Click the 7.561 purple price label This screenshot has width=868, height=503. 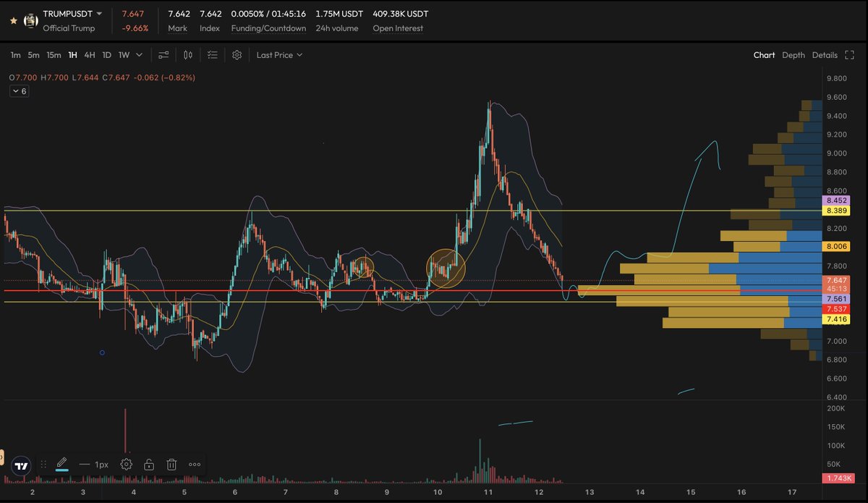(836, 299)
